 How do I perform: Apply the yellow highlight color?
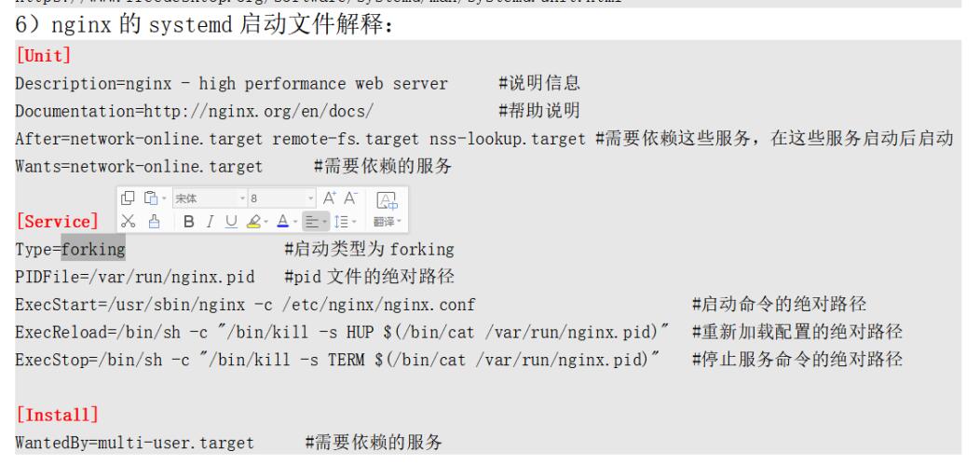point(253,221)
